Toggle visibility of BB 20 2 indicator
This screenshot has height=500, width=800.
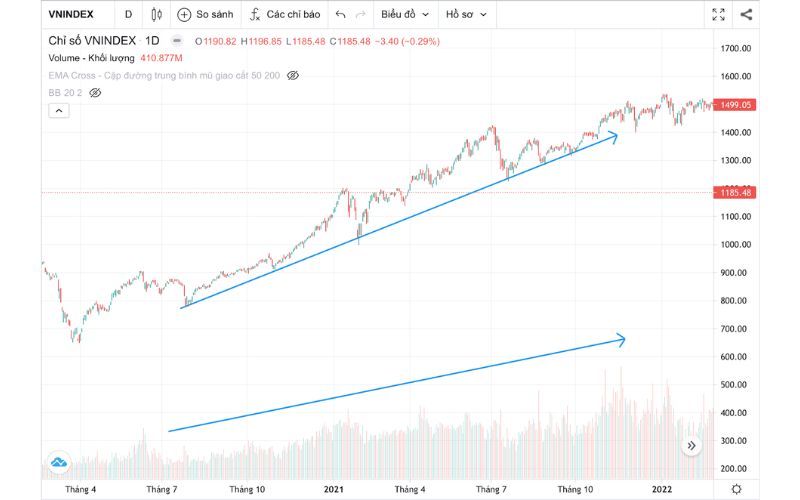[96, 92]
